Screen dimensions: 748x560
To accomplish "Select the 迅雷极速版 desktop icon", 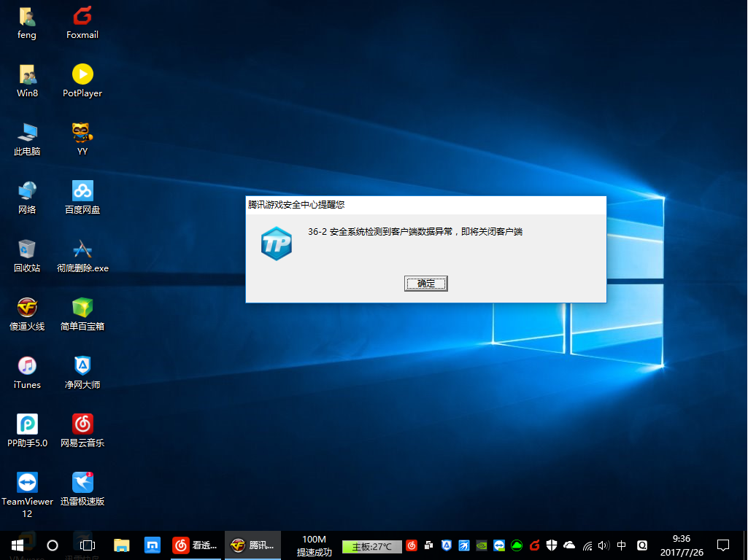I will (x=82, y=489).
